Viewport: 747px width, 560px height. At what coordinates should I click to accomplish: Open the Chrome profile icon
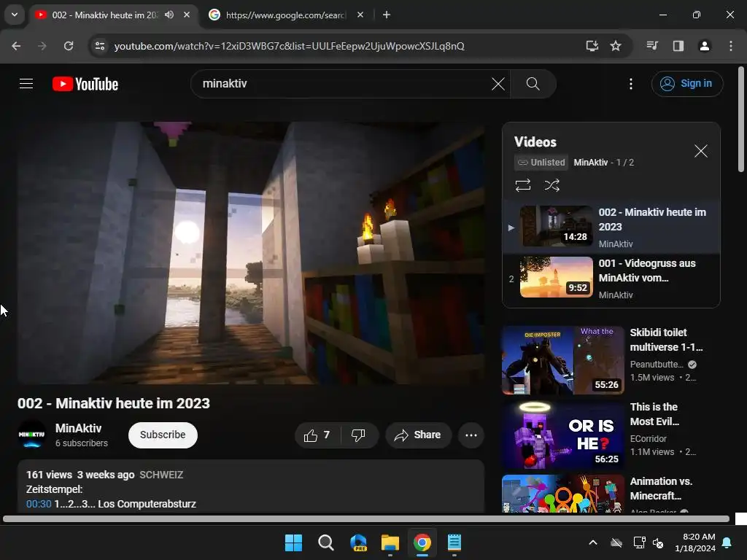click(x=704, y=46)
